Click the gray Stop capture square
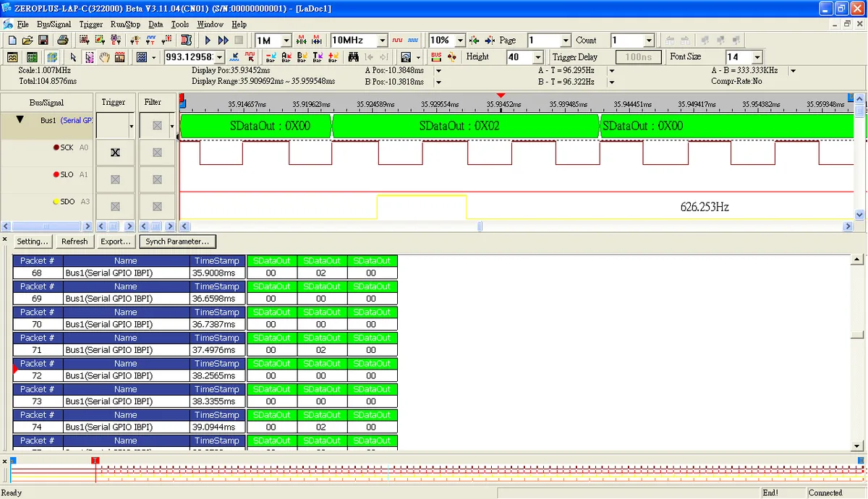The height and width of the screenshot is (499, 868). pos(239,40)
